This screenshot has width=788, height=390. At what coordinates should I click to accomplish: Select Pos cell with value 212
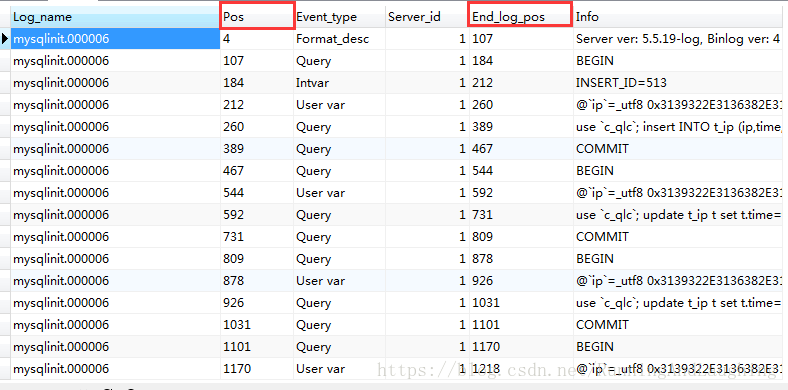click(257, 105)
